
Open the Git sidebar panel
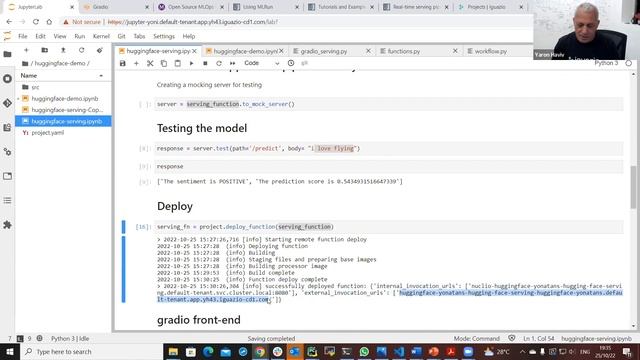[x=7, y=103]
